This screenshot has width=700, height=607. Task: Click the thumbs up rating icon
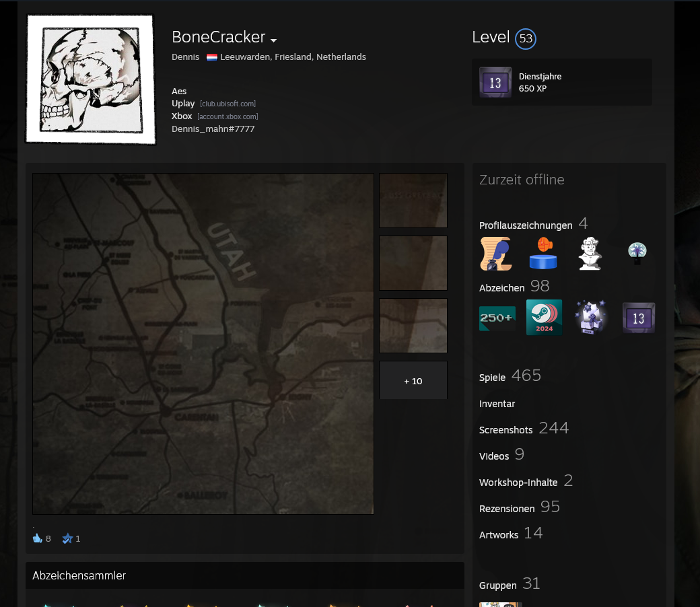pos(38,538)
